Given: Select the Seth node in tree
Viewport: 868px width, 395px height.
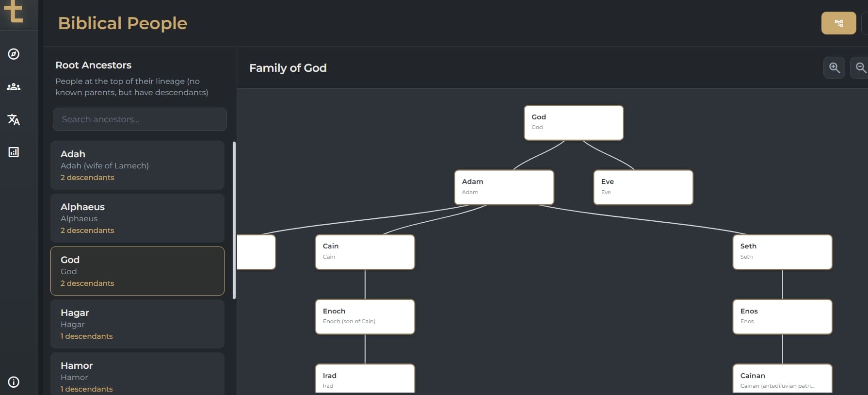Looking at the screenshot, I should pyautogui.click(x=782, y=252).
